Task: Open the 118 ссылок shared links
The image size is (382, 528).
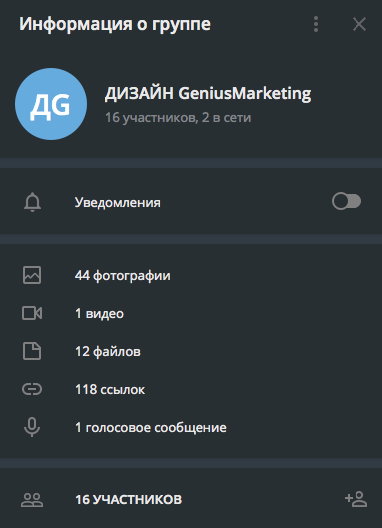Action: [x=191, y=390]
